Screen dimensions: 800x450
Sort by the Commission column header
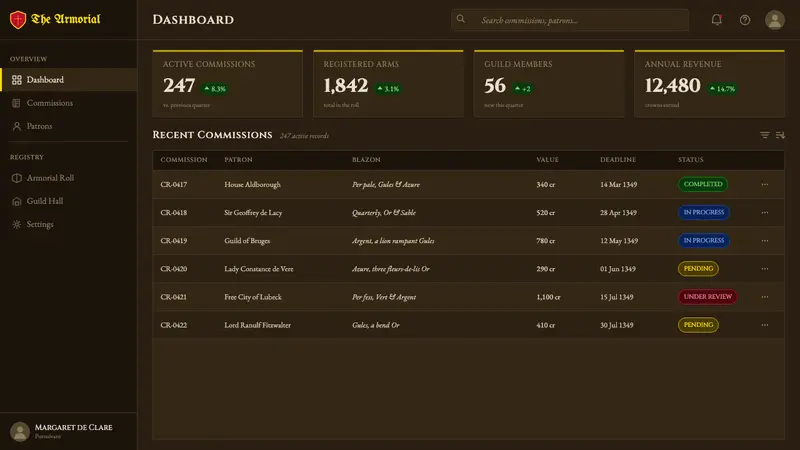tap(184, 160)
